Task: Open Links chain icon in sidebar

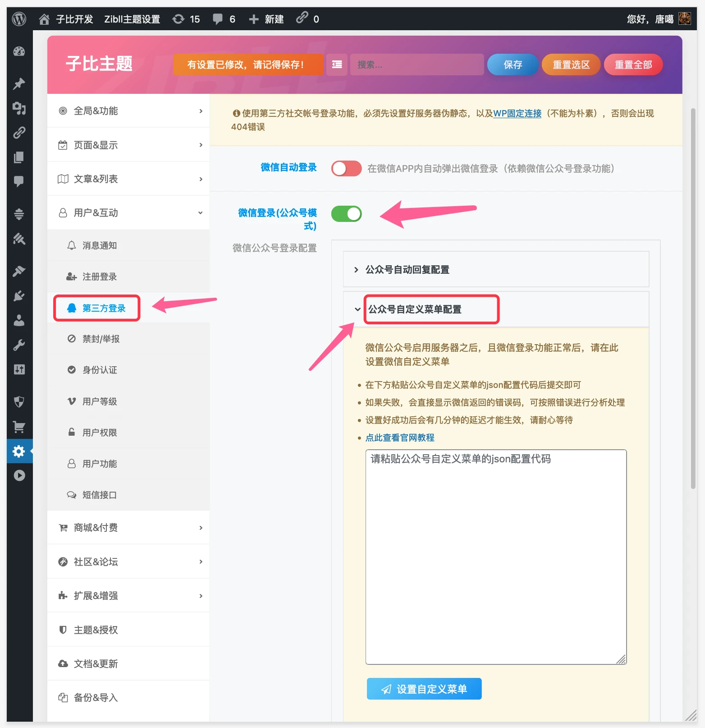Action: pos(19,133)
